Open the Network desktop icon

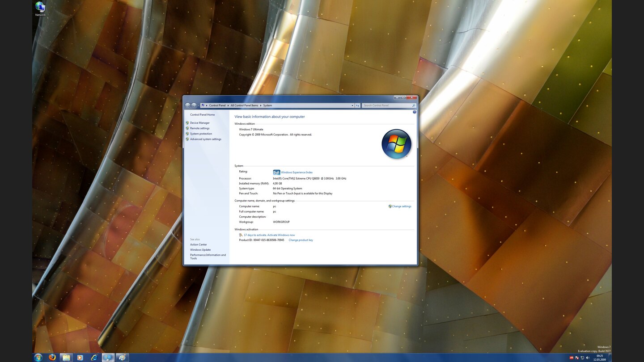tap(40, 9)
